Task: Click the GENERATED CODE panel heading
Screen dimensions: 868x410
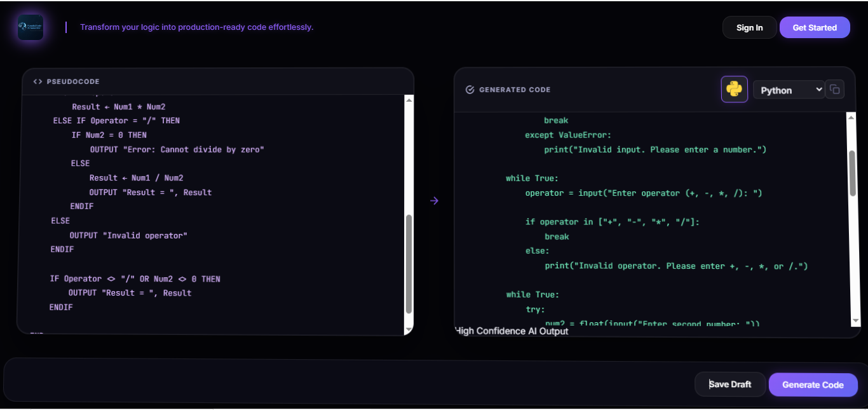Action: pos(515,90)
